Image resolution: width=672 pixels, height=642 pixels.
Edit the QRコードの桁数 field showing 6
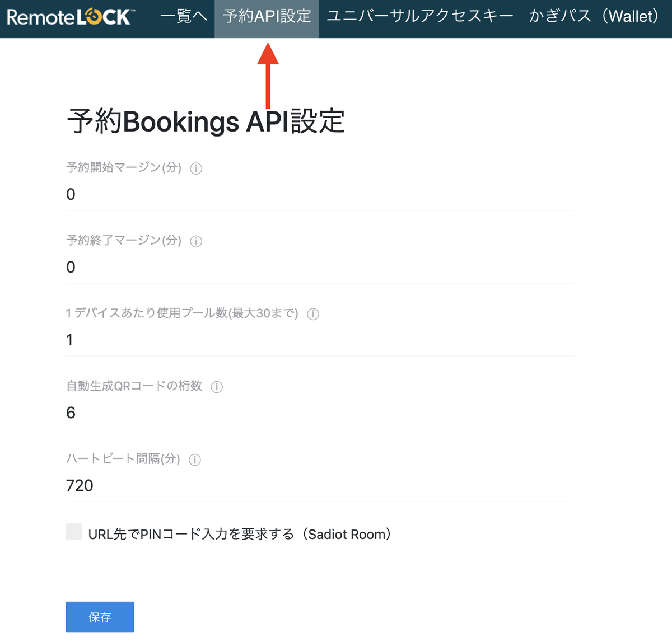point(320,413)
